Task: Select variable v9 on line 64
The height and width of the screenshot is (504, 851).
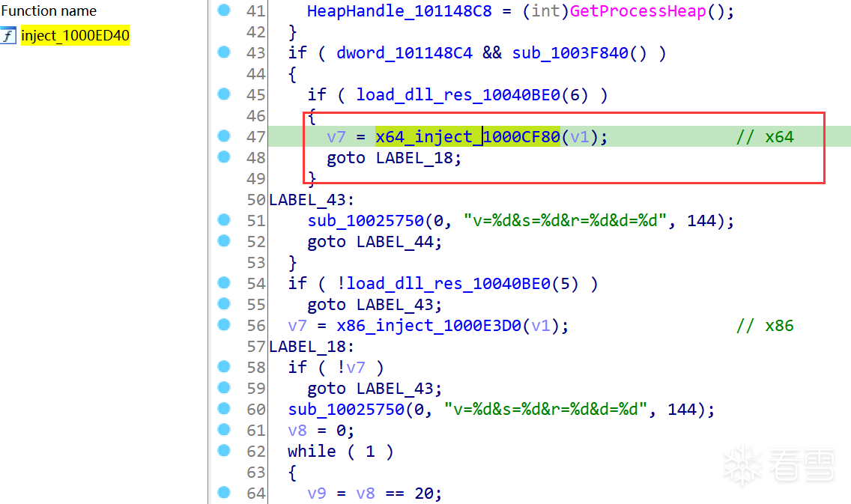Action: (x=317, y=494)
